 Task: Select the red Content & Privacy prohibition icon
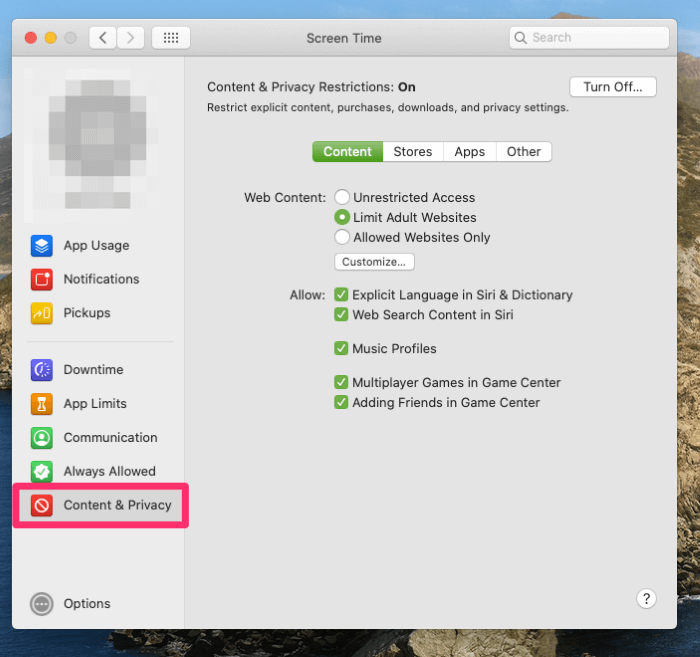tap(42, 506)
